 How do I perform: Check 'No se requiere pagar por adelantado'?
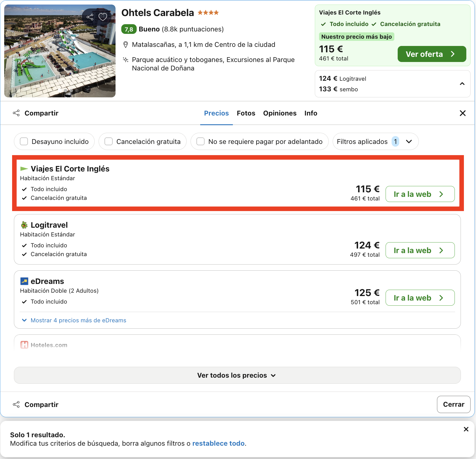click(x=201, y=142)
